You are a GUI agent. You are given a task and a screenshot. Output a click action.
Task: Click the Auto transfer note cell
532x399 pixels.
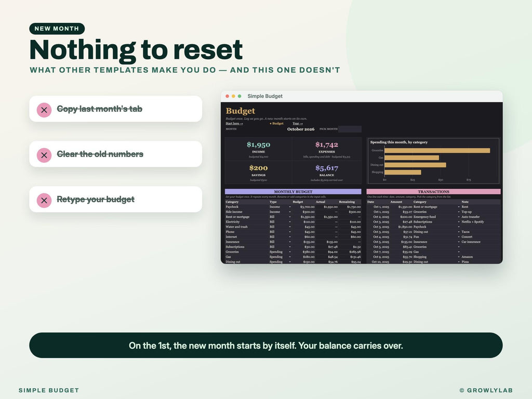click(x=471, y=217)
